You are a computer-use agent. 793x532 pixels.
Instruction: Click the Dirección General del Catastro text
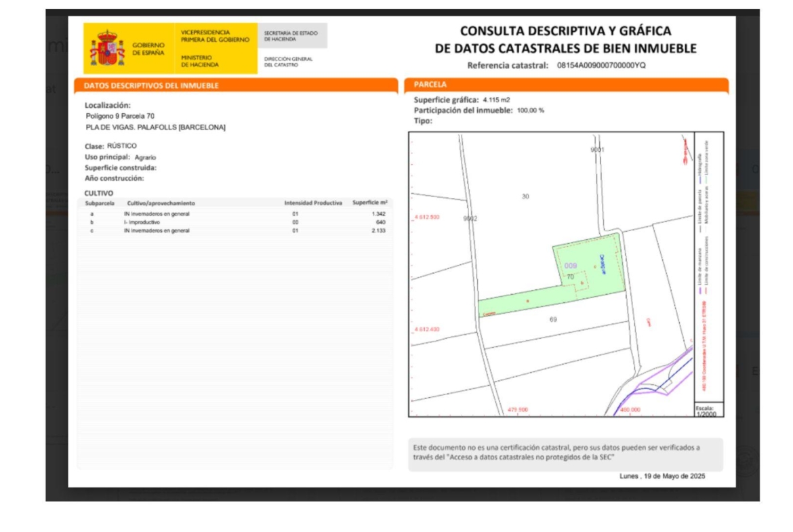point(288,62)
